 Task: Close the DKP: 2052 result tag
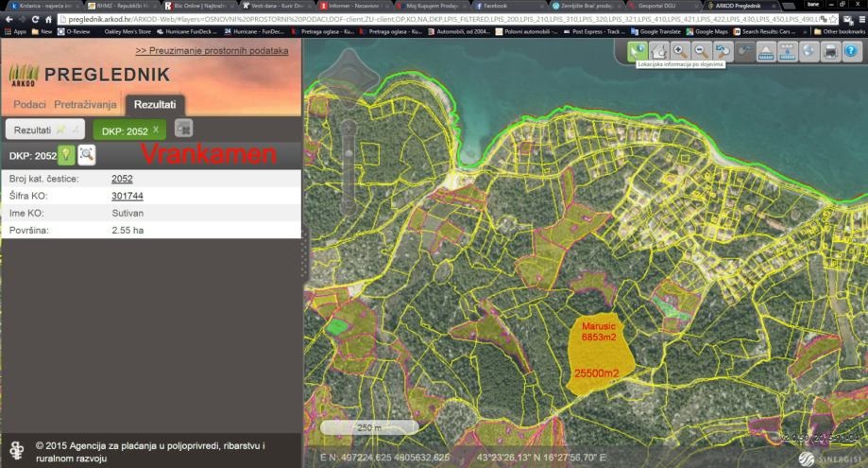pyautogui.click(x=156, y=129)
